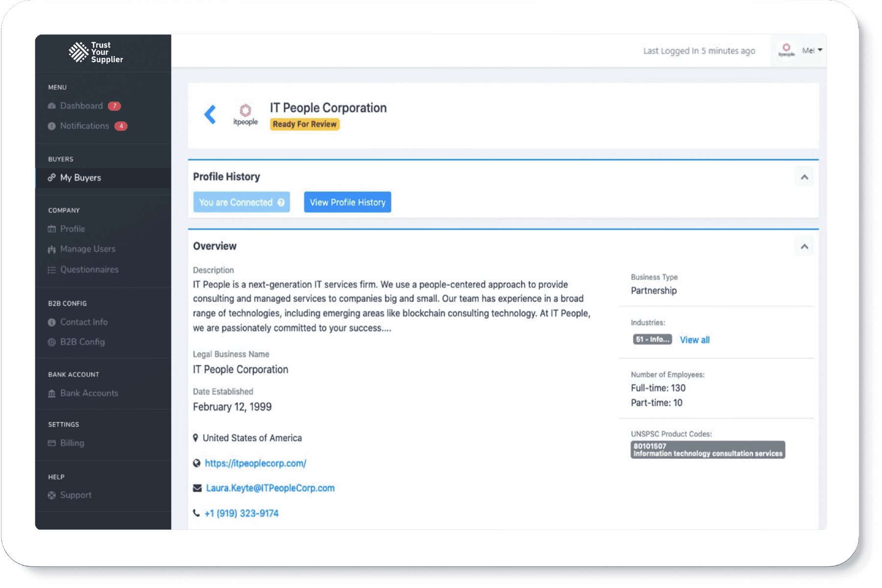This screenshot has height=588, width=882.
Task: Click the Dashboard gauge icon
Action: tap(52, 106)
